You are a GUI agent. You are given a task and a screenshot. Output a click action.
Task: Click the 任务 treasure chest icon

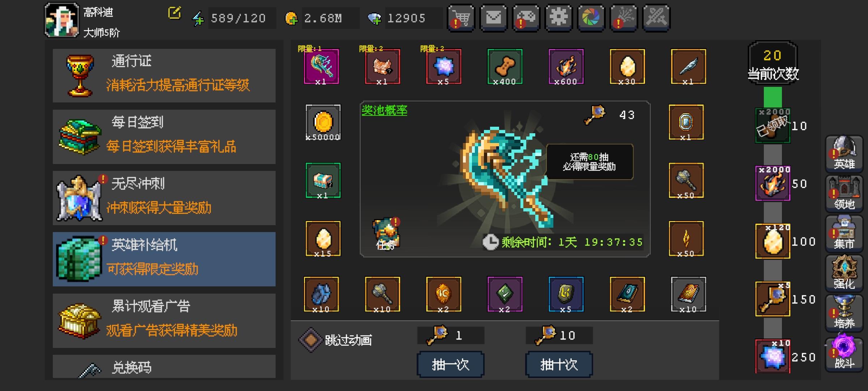[386, 234]
